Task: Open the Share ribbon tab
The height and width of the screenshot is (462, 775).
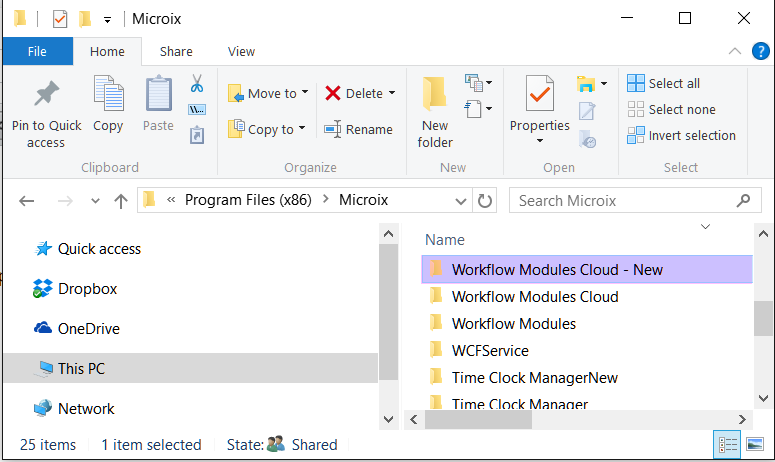Action: click(x=176, y=51)
